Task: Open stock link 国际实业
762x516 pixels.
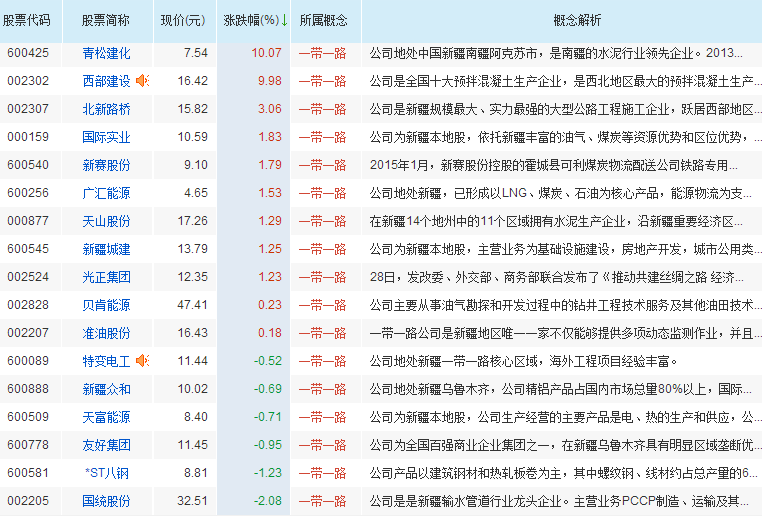Action: click(x=106, y=137)
